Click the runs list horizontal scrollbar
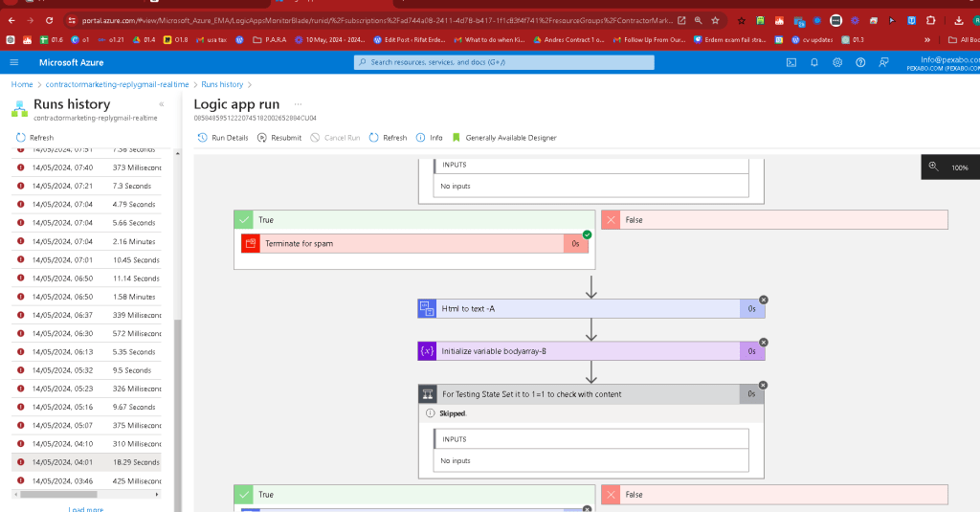Viewport: 980px width, 512px height. click(58, 495)
